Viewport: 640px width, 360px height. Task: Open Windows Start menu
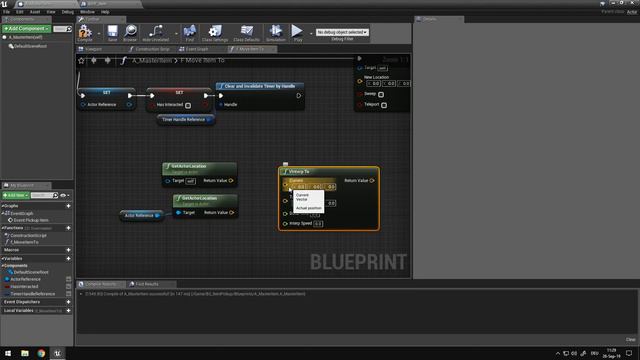(x=8, y=353)
